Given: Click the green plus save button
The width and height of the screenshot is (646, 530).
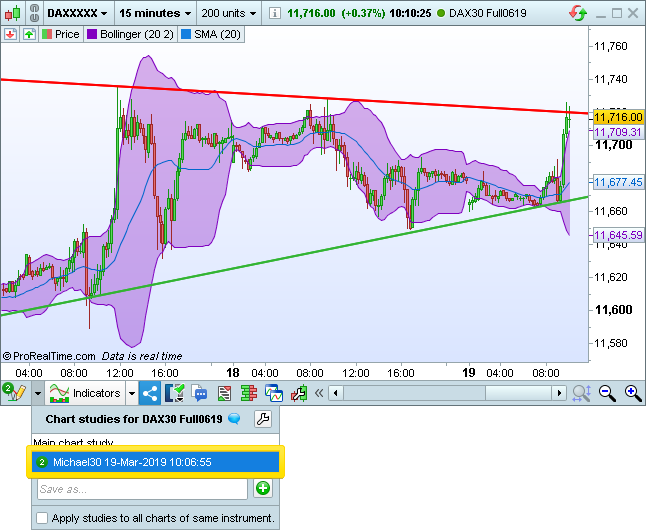Looking at the screenshot, I should tap(263, 489).
